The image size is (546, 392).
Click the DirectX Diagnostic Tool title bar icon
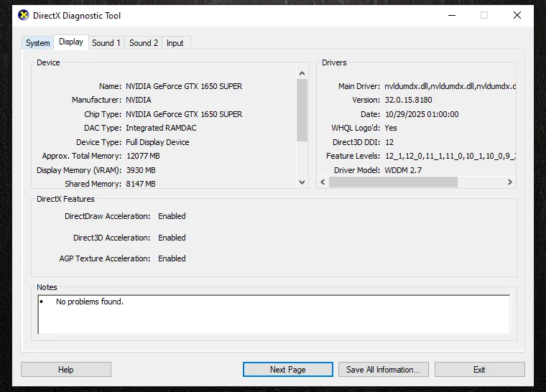tap(24, 15)
